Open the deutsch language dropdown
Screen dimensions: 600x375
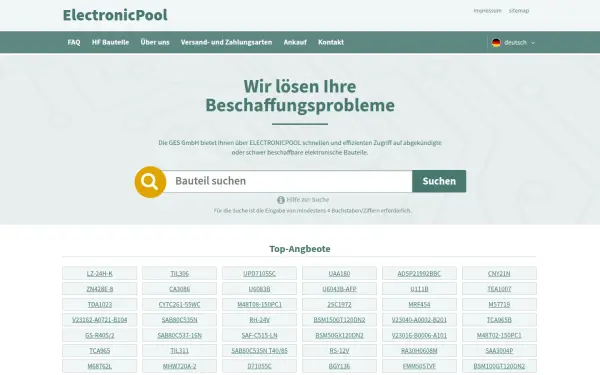[x=514, y=42]
